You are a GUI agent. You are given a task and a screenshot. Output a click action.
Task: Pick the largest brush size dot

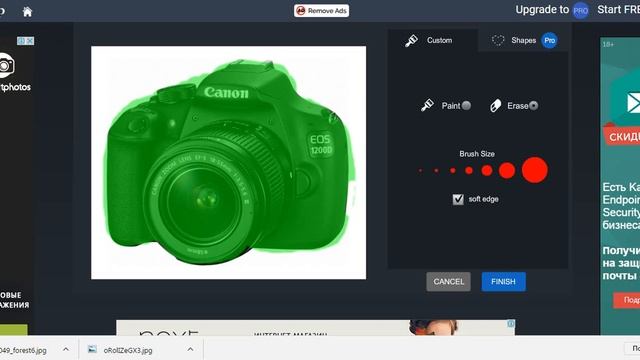click(535, 170)
